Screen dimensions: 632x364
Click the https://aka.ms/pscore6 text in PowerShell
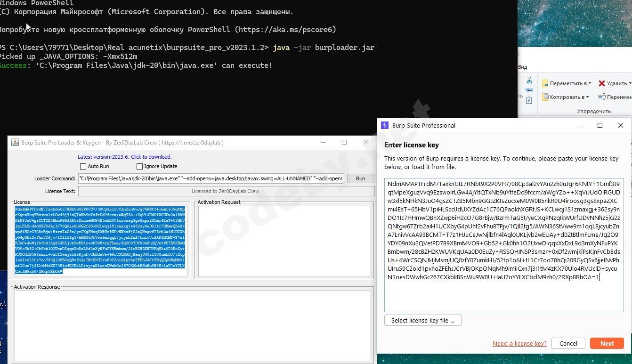tap(285, 30)
